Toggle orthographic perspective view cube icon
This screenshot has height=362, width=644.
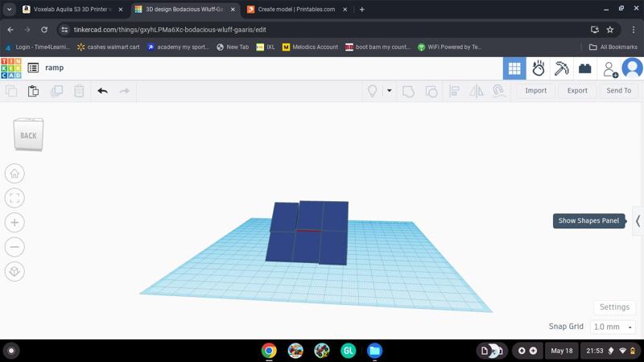(14, 271)
